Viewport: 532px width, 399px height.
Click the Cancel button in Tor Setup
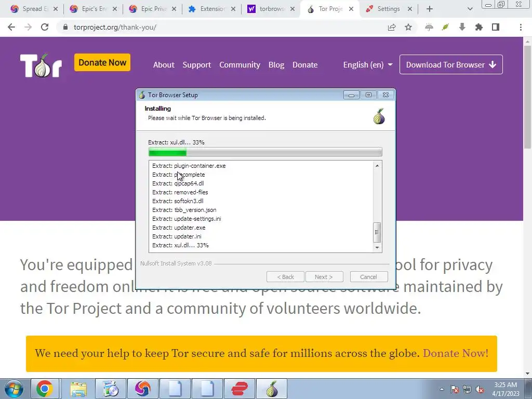pos(369,277)
